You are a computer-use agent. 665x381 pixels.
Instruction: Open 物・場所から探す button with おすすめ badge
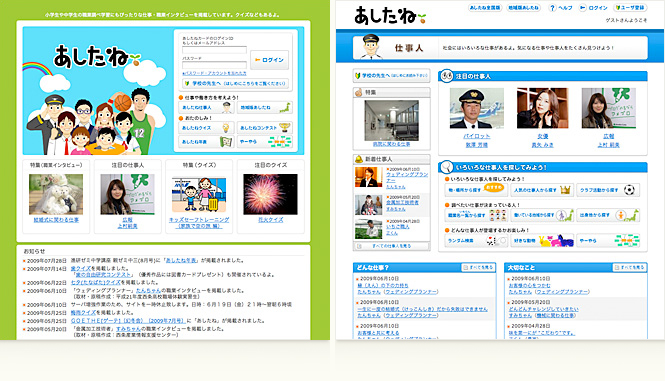[476, 190]
